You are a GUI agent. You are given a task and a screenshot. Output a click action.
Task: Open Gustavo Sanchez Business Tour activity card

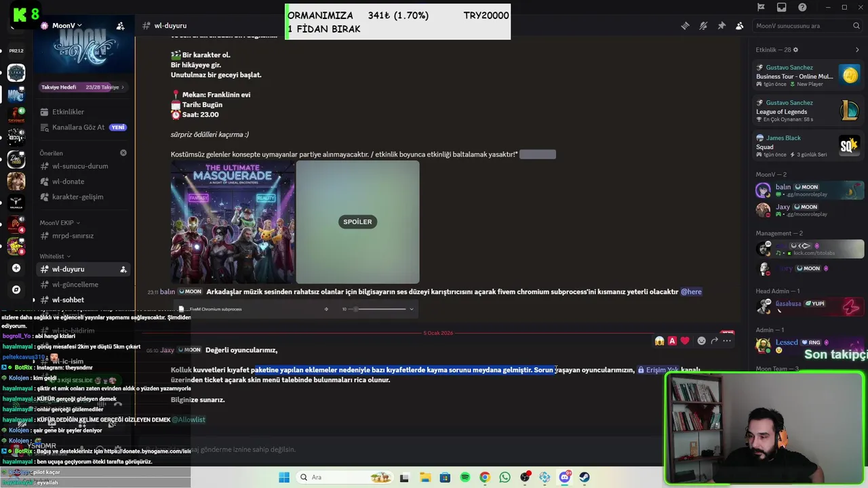coord(808,75)
